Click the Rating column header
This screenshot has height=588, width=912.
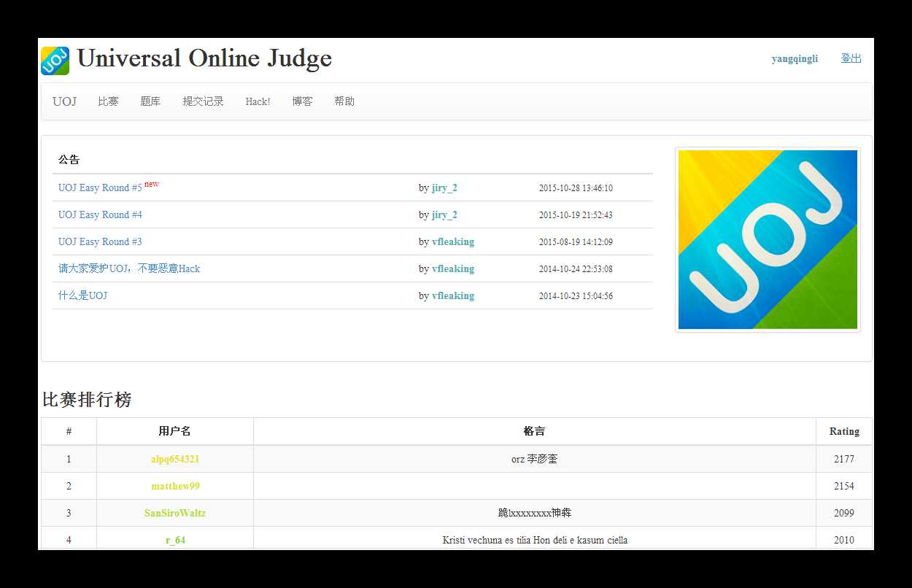tap(844, 432)
